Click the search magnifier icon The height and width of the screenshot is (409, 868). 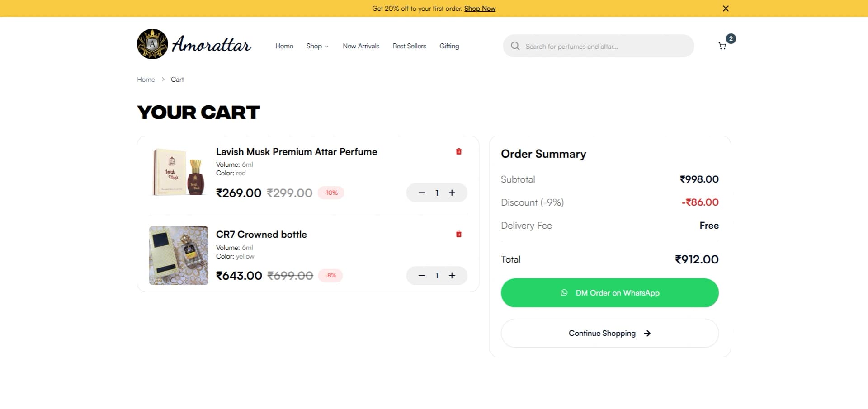click(x=515, y=46)
